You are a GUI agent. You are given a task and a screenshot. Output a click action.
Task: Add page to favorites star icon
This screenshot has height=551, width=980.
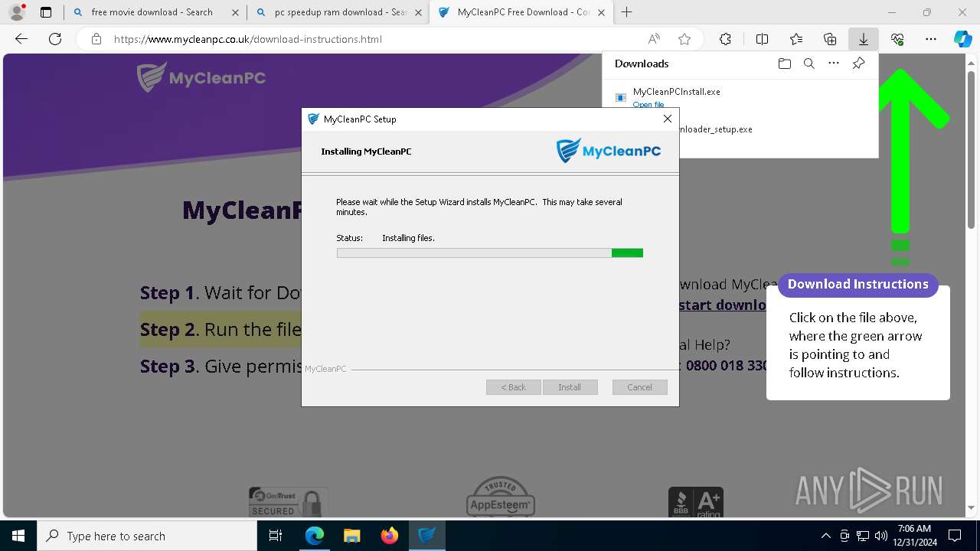684,39
